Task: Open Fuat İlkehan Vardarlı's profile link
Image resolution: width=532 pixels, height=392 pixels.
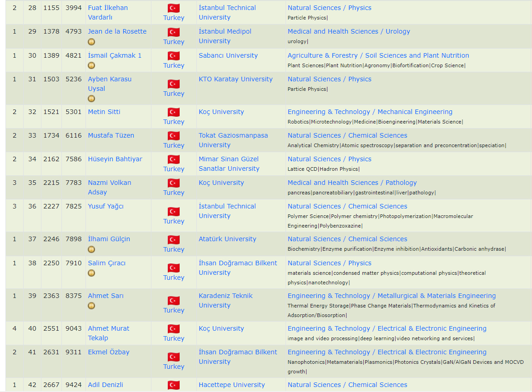Action: tap(108, 13)
